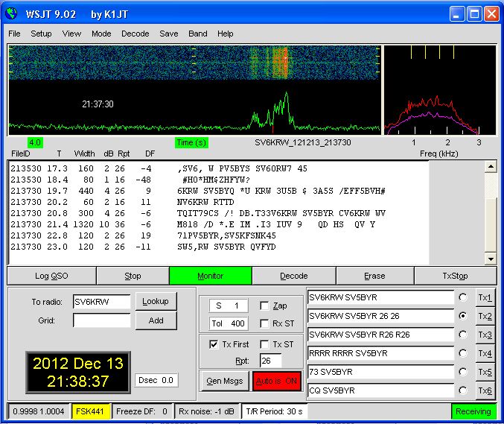Click the decoded line 'SW5,RW SV5BYR QVFYD'
The height and width of the screenshot is (424, 504).
[x=226, y=247]
